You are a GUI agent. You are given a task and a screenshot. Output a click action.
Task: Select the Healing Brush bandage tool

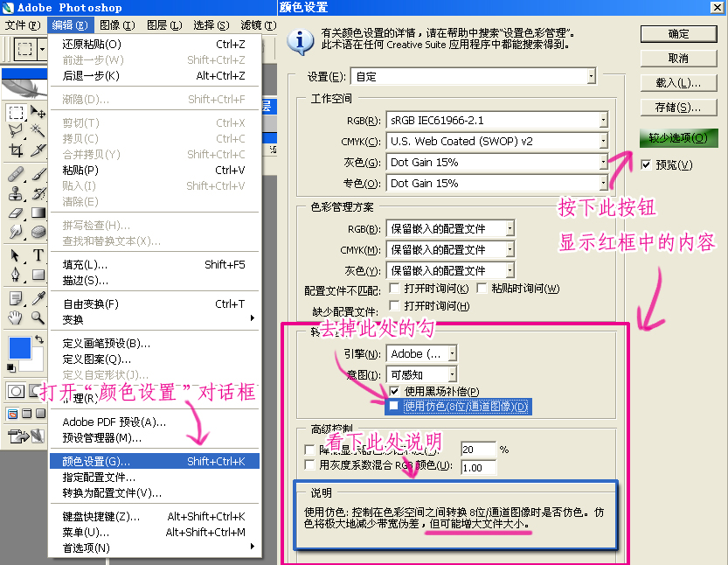(x=16, y=174)
